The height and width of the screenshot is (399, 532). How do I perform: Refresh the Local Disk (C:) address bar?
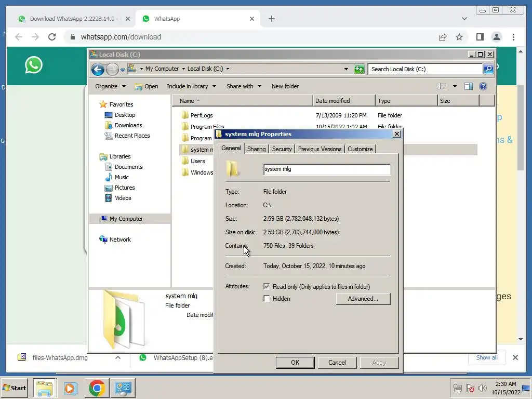[359, 69]
